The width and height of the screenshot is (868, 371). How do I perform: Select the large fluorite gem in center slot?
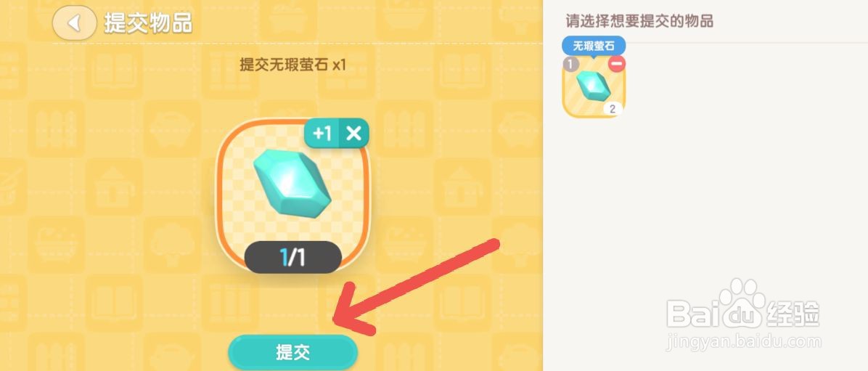coord(292,182)
